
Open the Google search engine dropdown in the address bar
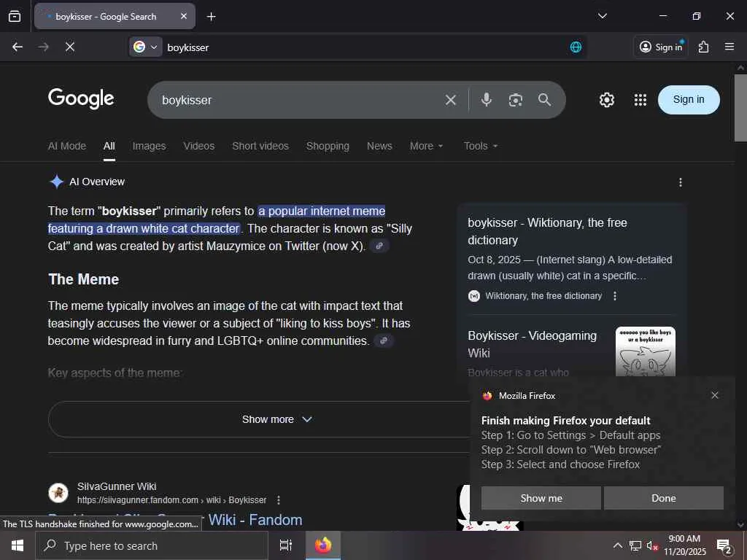click(145, 47)
